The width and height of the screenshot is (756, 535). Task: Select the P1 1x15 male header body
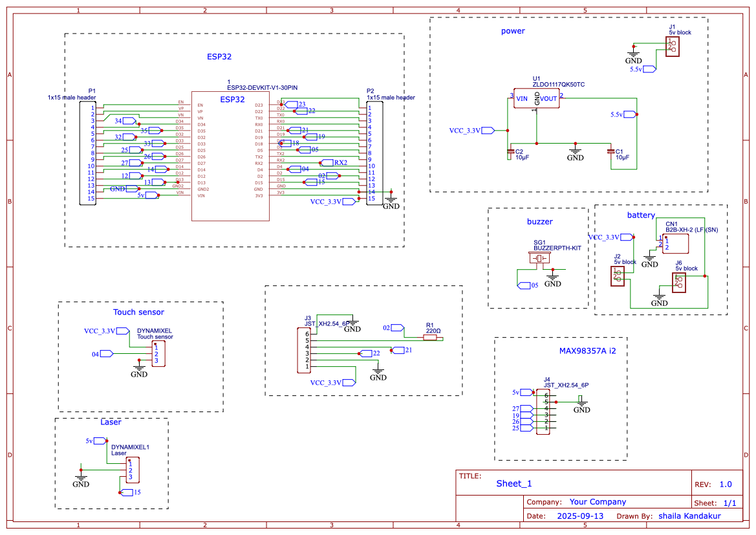tap(88, 153)
